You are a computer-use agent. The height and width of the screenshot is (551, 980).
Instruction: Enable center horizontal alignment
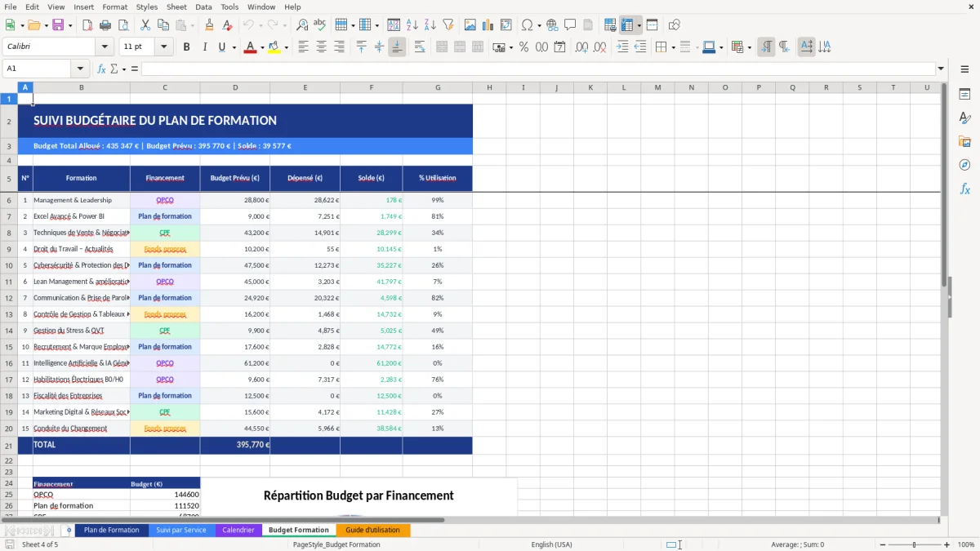320,47
